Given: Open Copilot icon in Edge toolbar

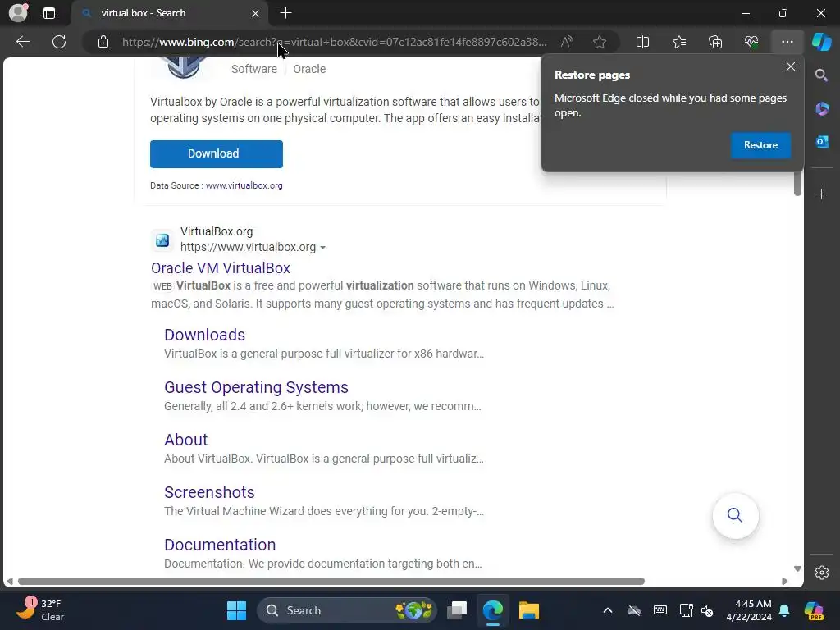Looking at the screenshot, I should [822, 42].
